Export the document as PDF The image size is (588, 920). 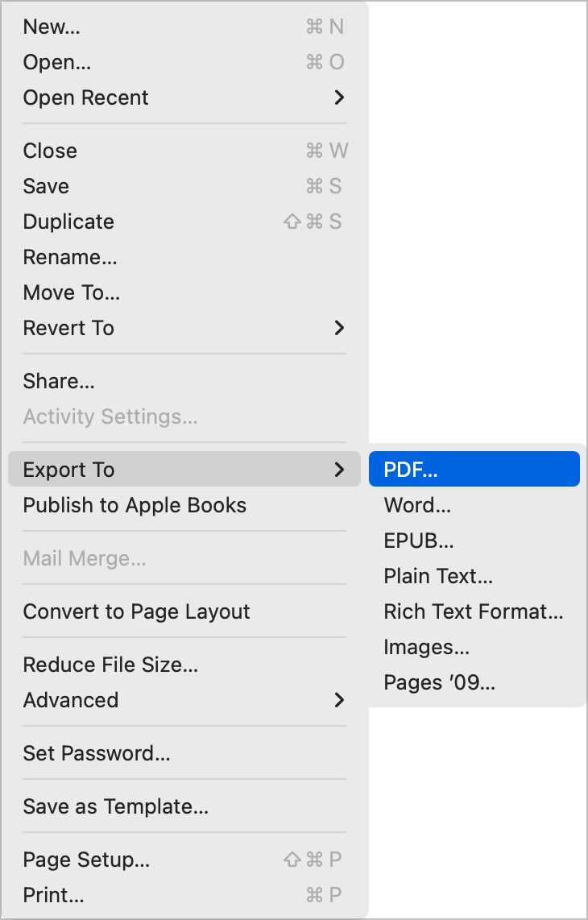pyautogui.click(x=408, y=469)
